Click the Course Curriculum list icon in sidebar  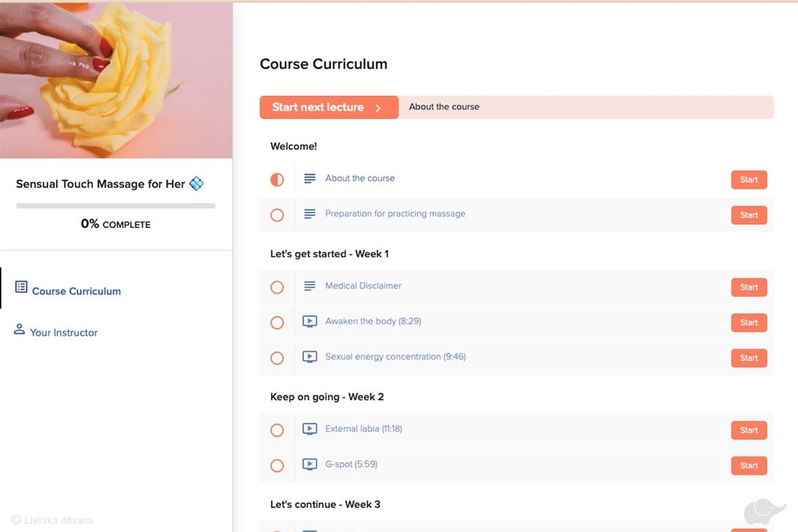tap(21, 287)
